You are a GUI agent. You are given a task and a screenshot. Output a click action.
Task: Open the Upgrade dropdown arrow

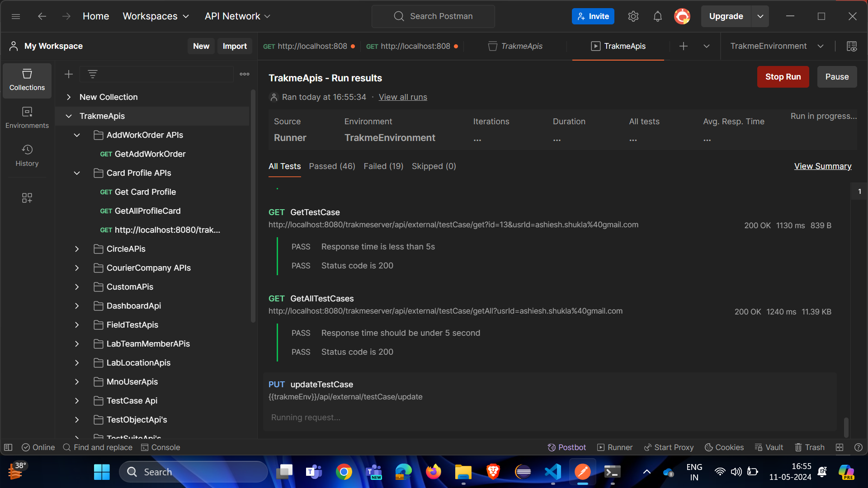[x=760, y=16]
